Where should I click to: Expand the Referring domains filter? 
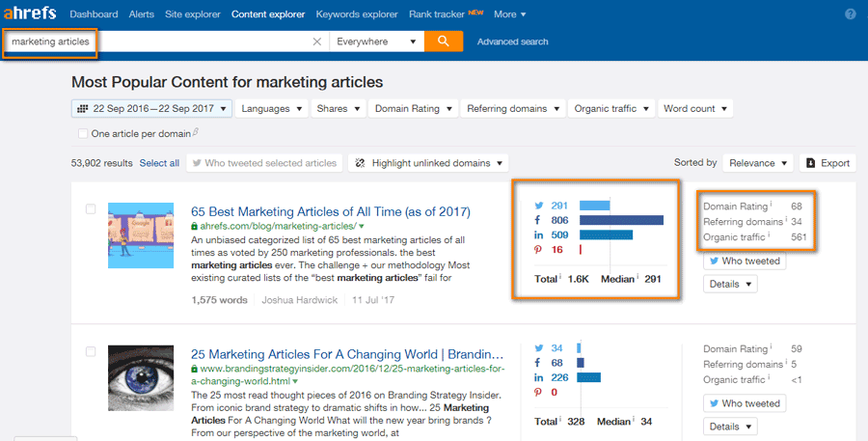tap(513, 109)
